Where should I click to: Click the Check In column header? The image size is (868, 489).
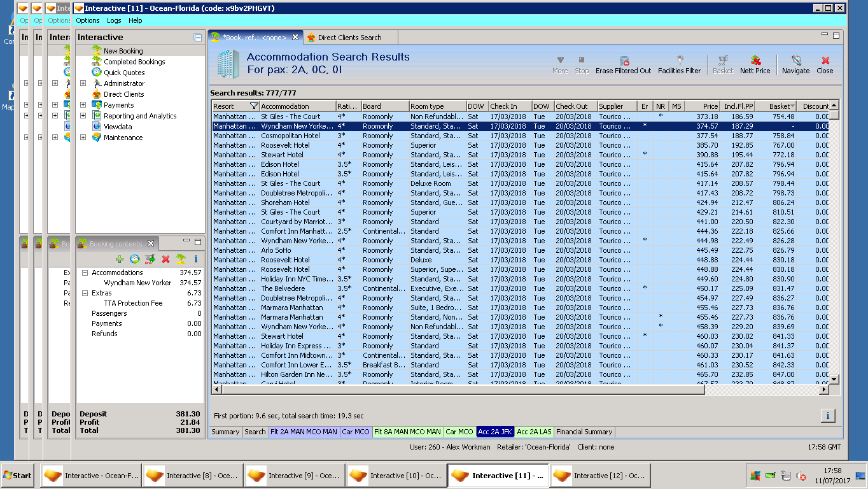[x=509, y=106]
